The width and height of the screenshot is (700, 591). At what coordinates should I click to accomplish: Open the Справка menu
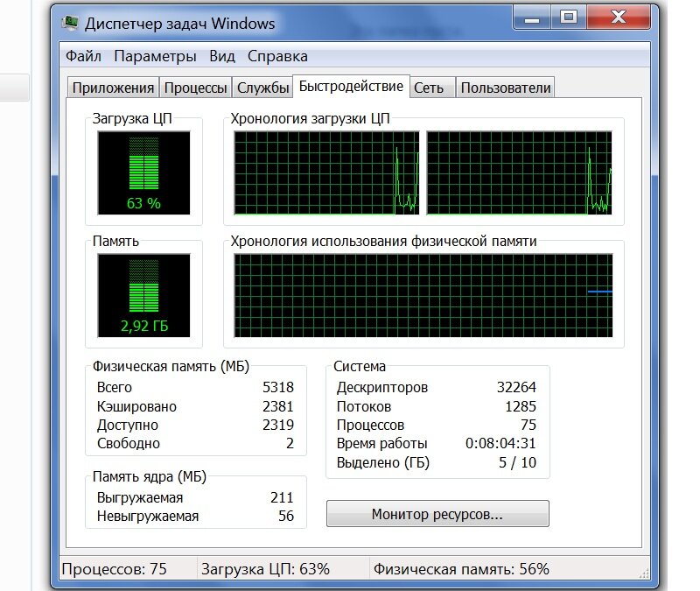coord(277,56)
